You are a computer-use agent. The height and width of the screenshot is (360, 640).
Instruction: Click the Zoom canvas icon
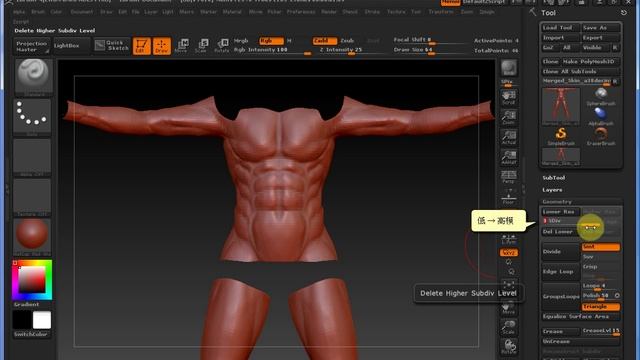(509, 117)
